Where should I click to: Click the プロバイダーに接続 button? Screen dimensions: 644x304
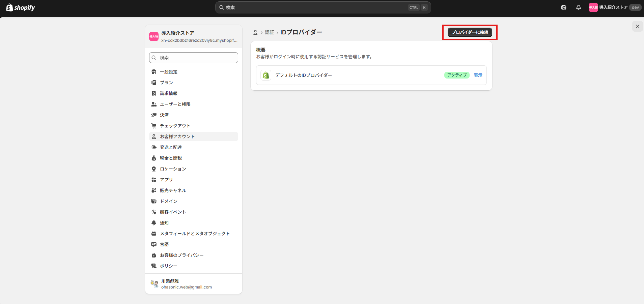470,32
